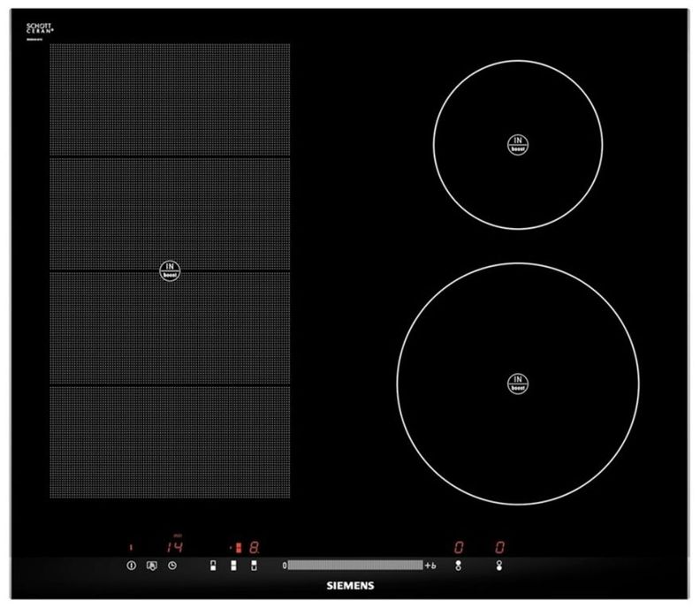Viewport: 700px width, 608px height.
Task: Touch the flex zone power display 8
Action: [x=252, y=547]
